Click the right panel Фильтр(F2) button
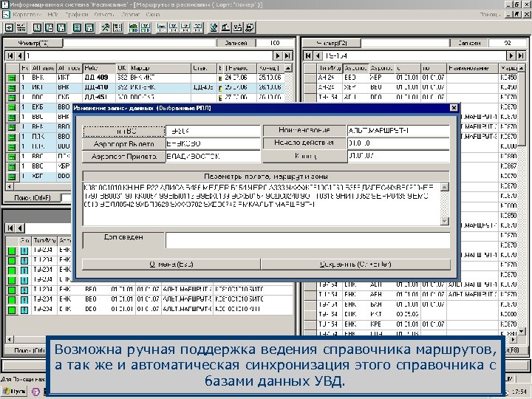This screenshot has height=399, width=532. pyautogui.click(x=332, y=43)
